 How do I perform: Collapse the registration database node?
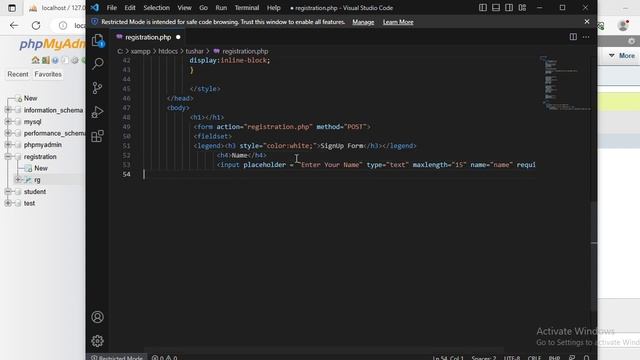[x=8, y=156]
